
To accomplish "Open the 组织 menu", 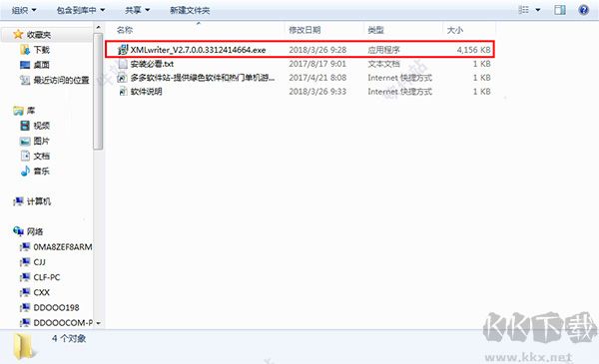I will coord(24,10).
